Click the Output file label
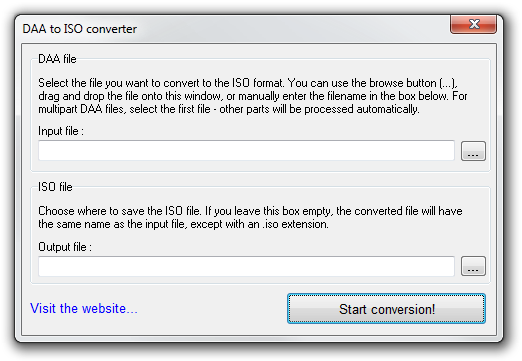522x361 pixels. point(65,247)
